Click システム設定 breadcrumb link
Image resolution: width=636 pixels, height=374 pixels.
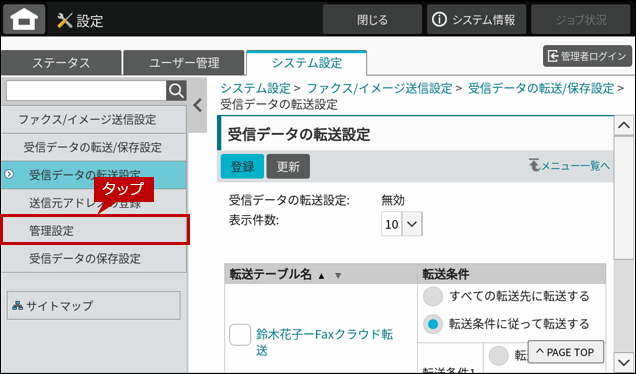[256, 88]
